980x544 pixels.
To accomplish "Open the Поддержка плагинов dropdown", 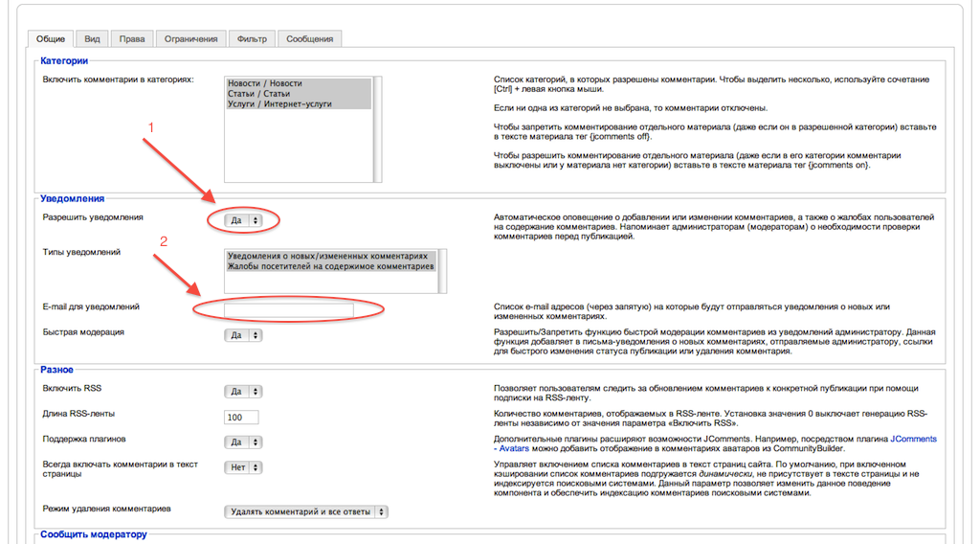I will [243, 442].
